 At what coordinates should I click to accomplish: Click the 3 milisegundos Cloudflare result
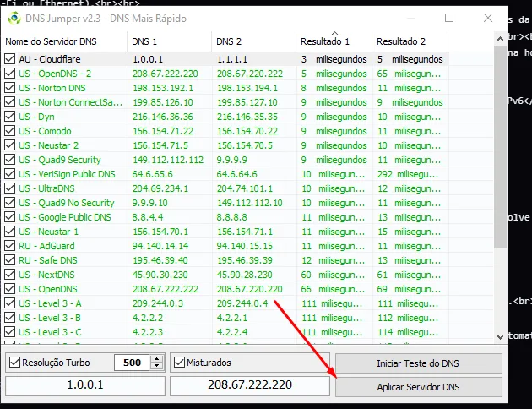[334, 59]
